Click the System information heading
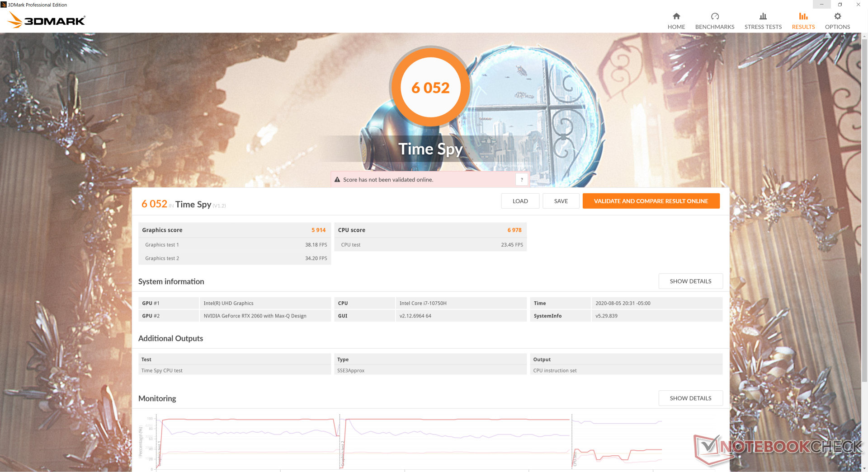 171,281
